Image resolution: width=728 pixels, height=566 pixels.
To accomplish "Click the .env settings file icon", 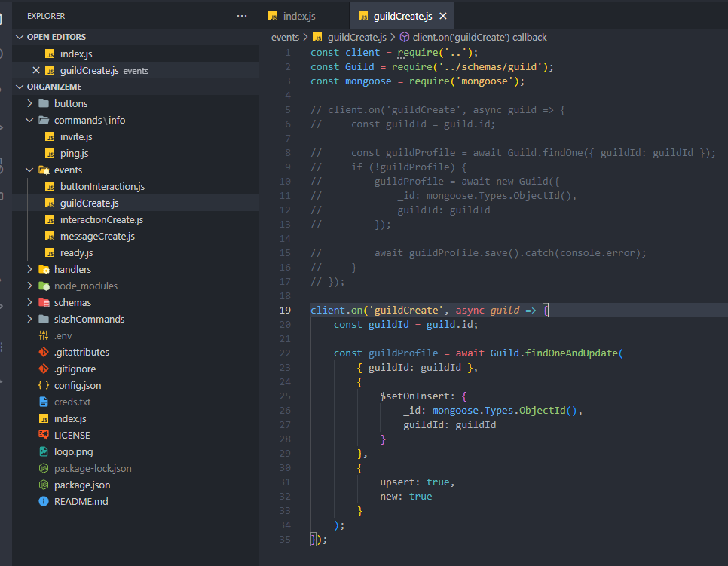I will click(44, 336).
